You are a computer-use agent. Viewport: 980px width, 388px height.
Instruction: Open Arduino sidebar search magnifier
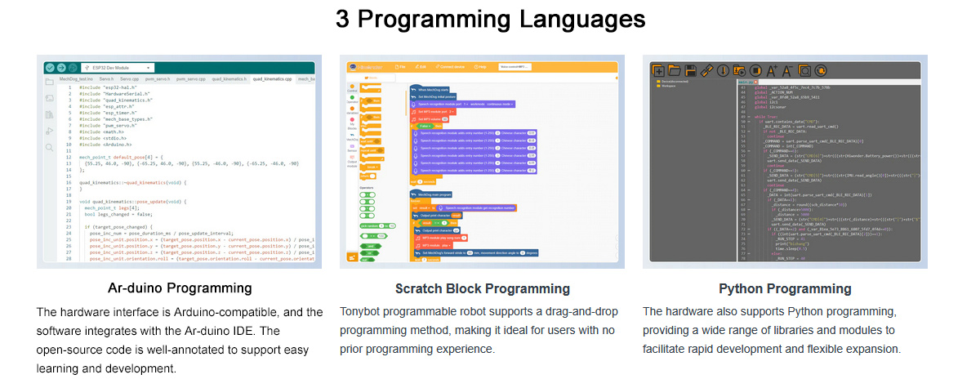[50, 148]
